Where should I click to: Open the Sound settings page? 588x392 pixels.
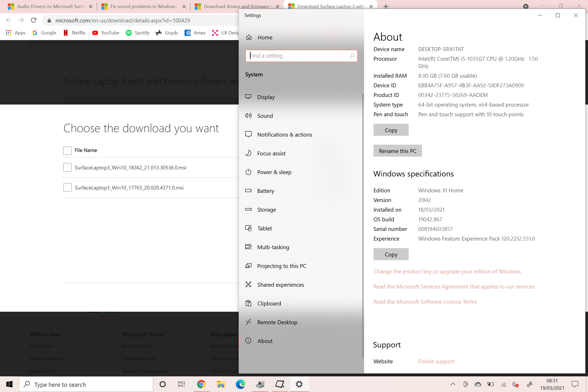(x=265, y=116)
